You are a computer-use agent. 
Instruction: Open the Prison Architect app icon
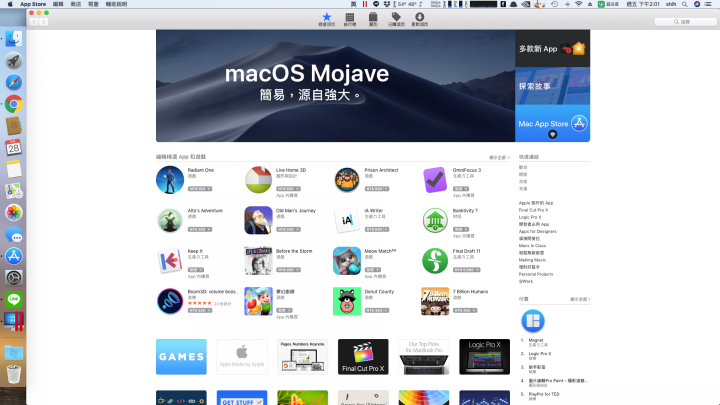[x=347, y=180]
